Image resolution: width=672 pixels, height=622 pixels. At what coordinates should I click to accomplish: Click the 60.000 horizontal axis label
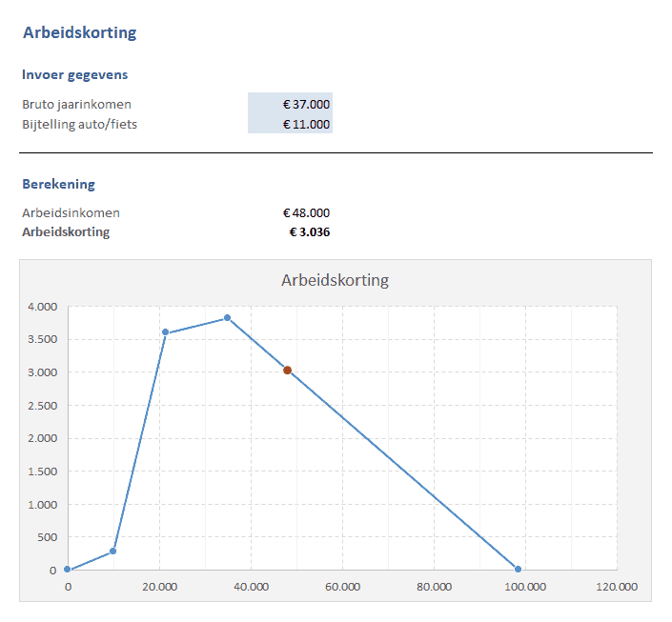(342, 587)
